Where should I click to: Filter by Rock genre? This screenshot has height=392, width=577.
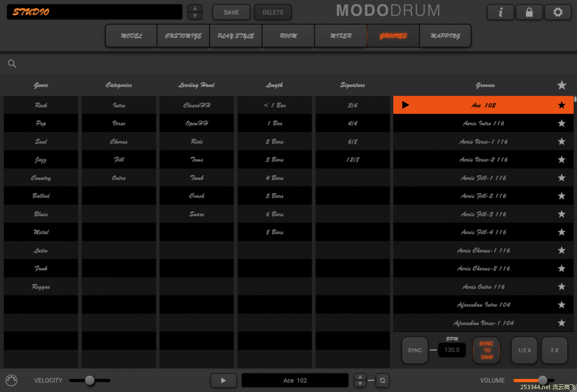[x=41, y=105]
